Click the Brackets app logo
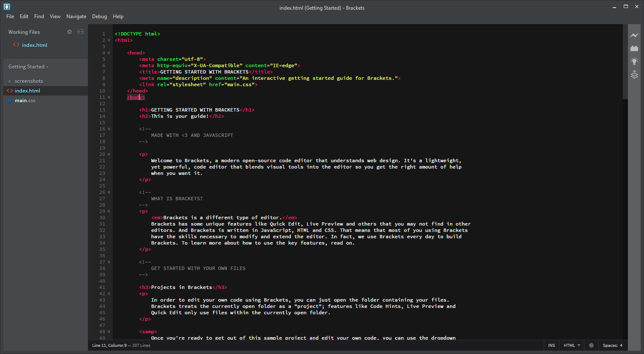The width and height of the screenshot is (644, 354). [x=7, y=7]
